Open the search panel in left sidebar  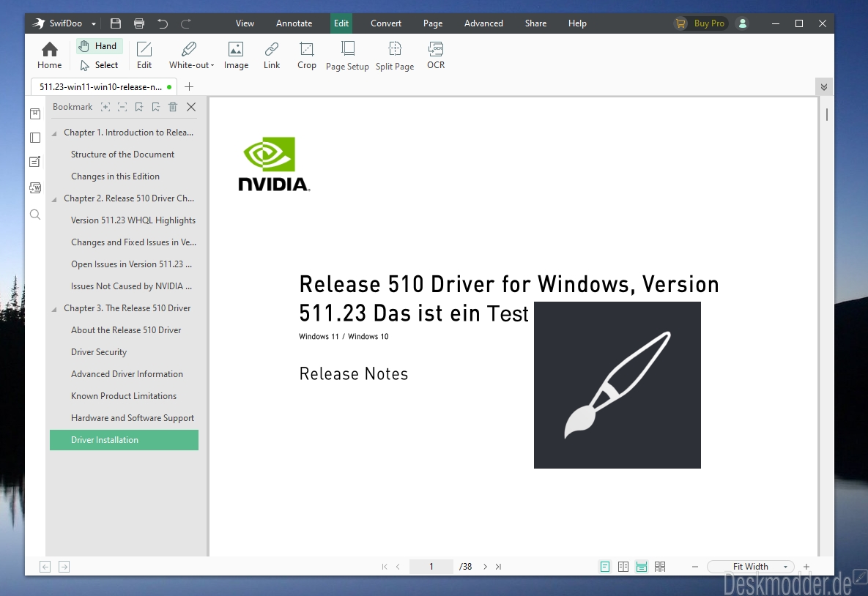pyautogui.click(x=34, y=215)
